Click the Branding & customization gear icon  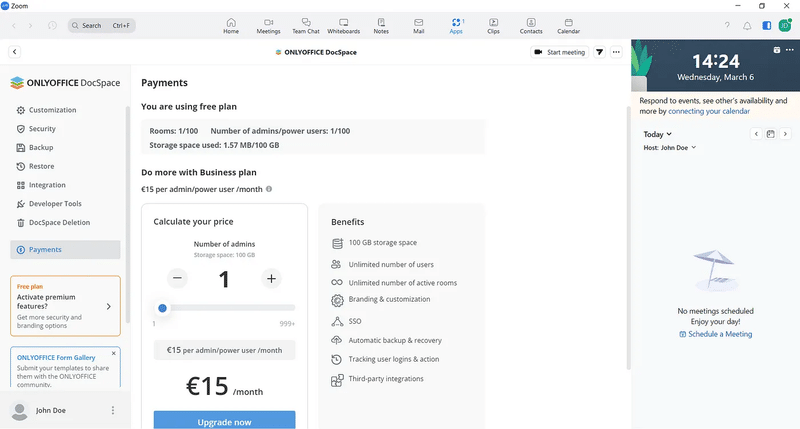click(x=337, y=300)
